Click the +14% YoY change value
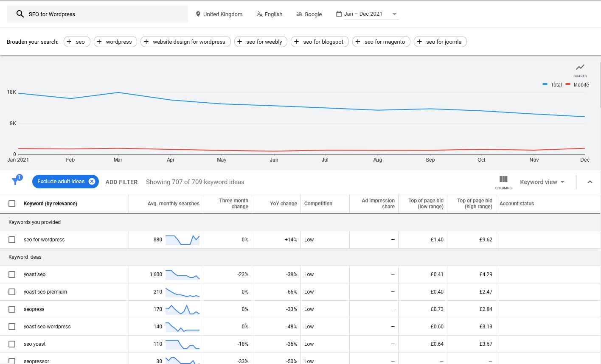Screen dimensions: 601x364 coord(291,240)
